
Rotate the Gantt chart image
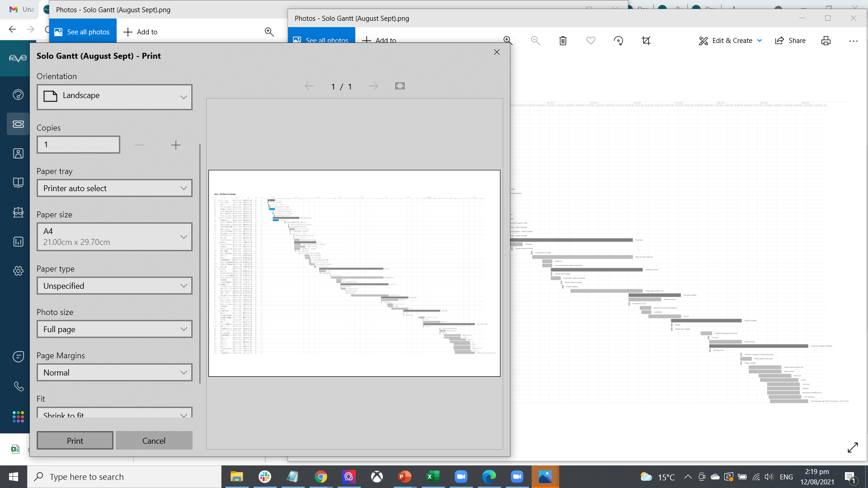pos(618,41)
